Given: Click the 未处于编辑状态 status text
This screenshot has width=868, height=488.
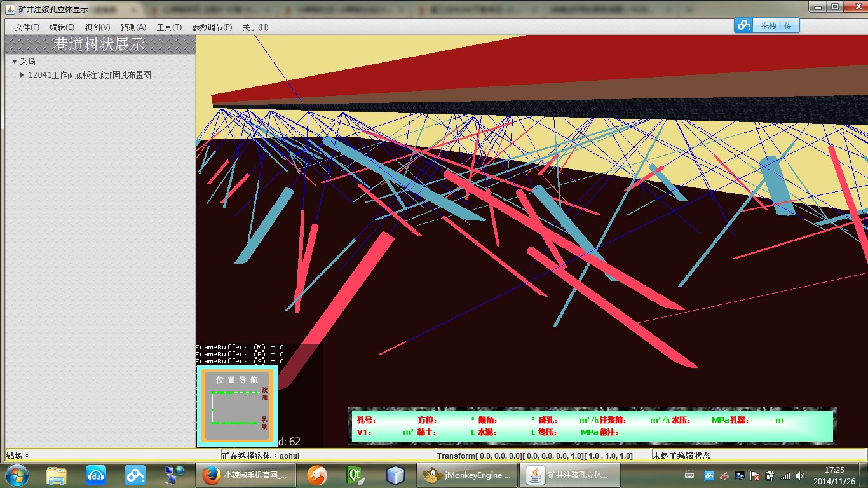Looking at the screenshot, I should (x=681, y=456).
